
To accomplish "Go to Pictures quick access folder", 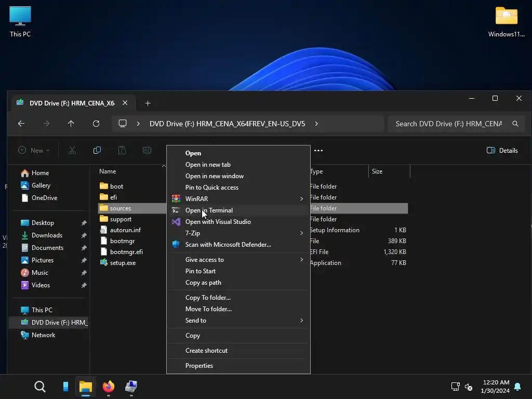I will pos(37,260).
